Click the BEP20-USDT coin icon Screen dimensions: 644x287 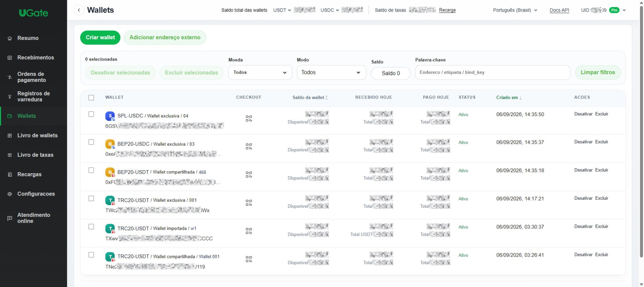click(110, 173)
